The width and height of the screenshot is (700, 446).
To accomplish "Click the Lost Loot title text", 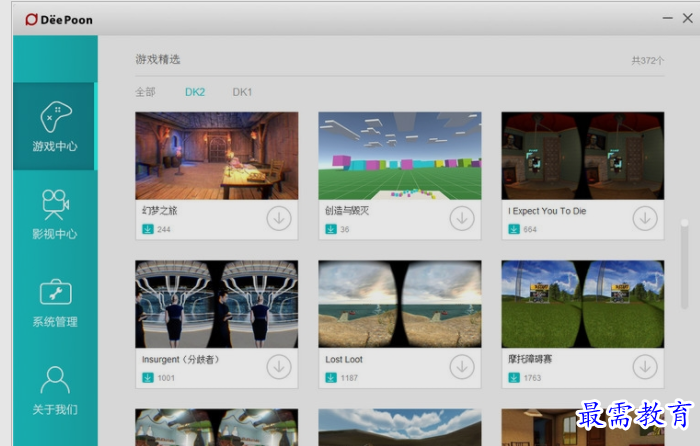I will click(344, 359).
